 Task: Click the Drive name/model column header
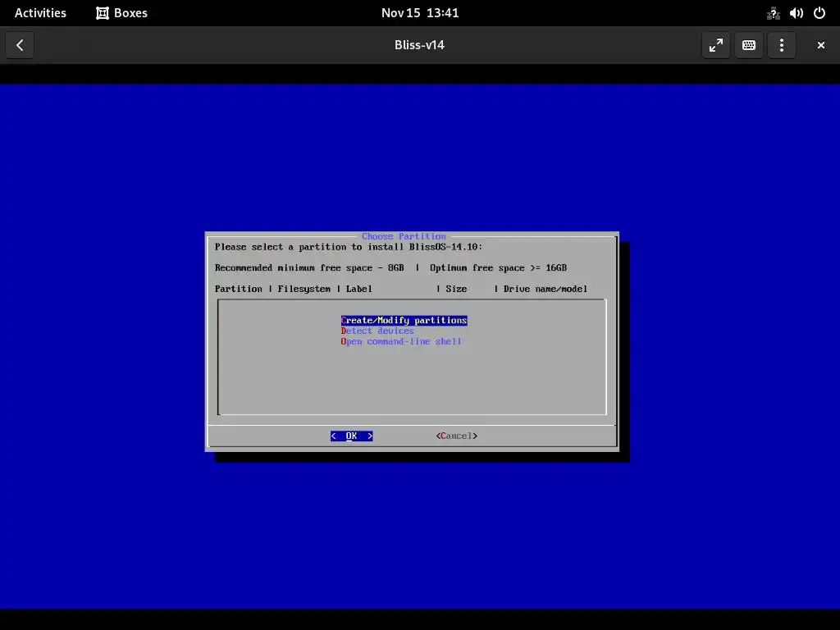[x=546, y=289]
